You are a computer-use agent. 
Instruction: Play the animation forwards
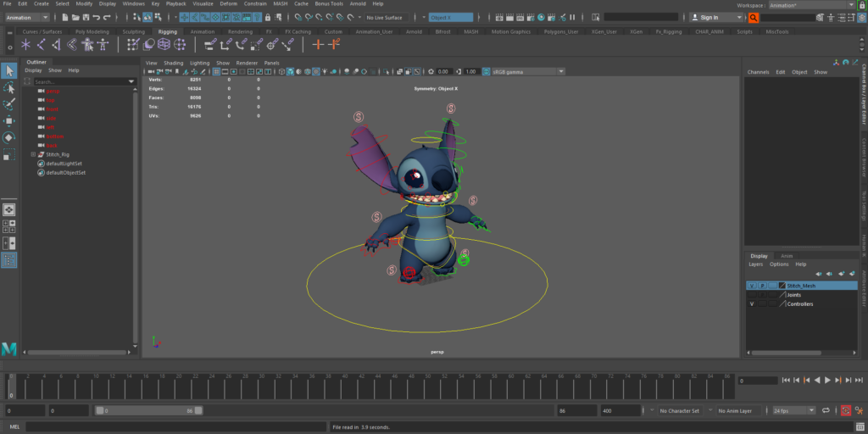point(827,380)
